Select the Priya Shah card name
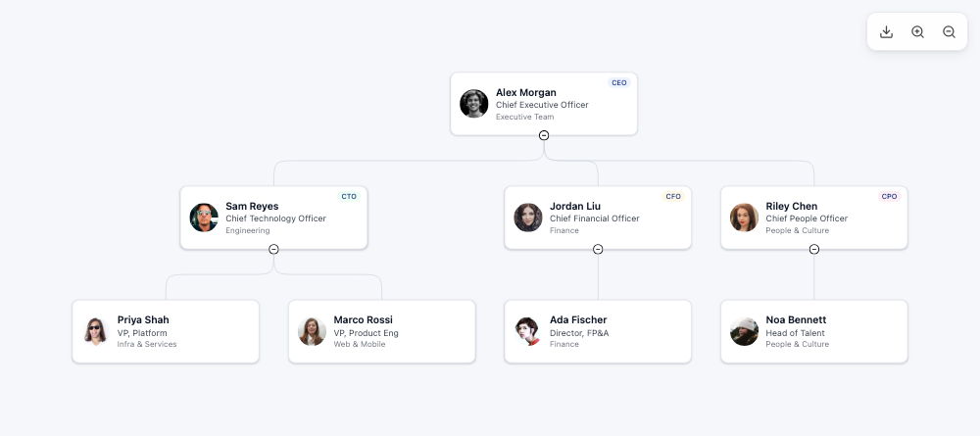The width and height of the screenshot is (980, 436). (143, 320)
